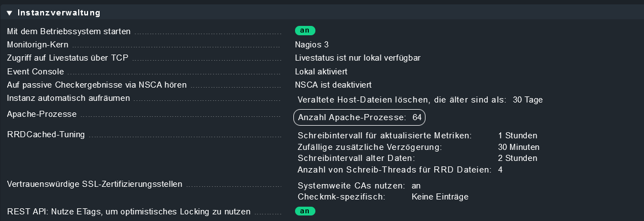Toggle REST API ETags locking switch
The image size is (644, 221).
click(x=305, y=211)
